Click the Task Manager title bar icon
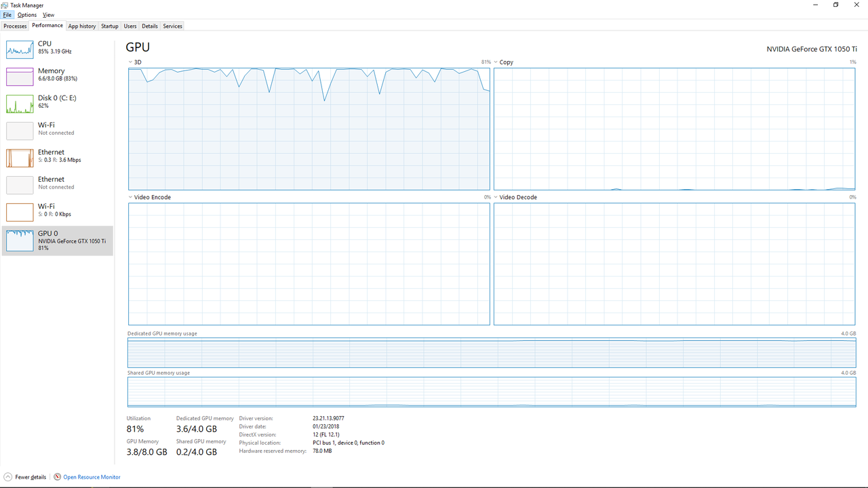Image resolution: width=868 pixels, height=488 pixels. pyautogui.click(x=5, y=5)
